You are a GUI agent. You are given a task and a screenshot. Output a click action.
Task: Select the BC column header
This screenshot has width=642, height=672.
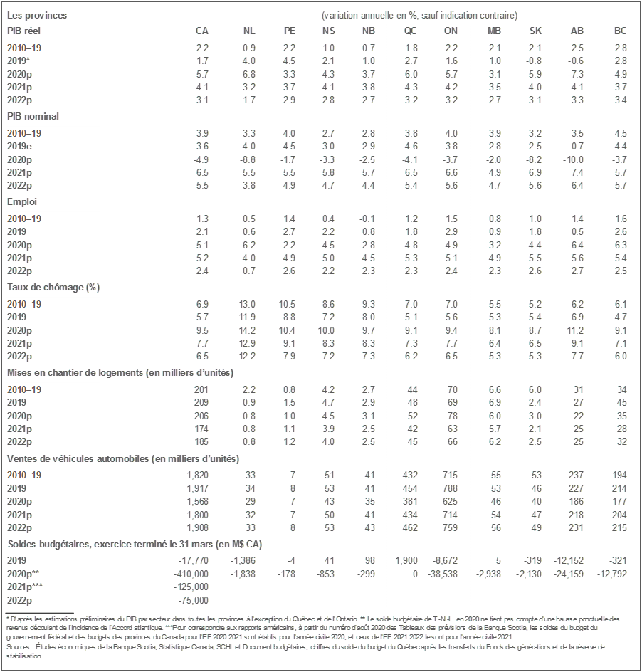pyautogui.click(x=621, y=31)
